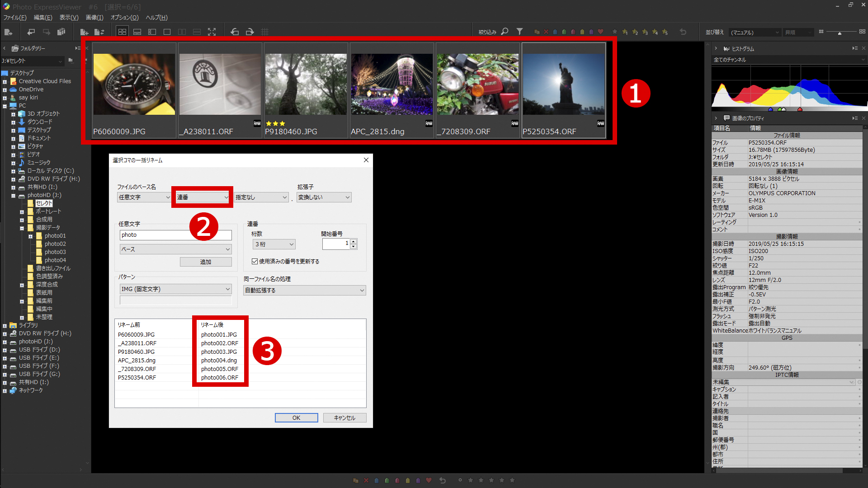Image resolution: width=868 pixels, height=488 pixels.
Task: Click the five-star rating filter icon
Action: 665,32
